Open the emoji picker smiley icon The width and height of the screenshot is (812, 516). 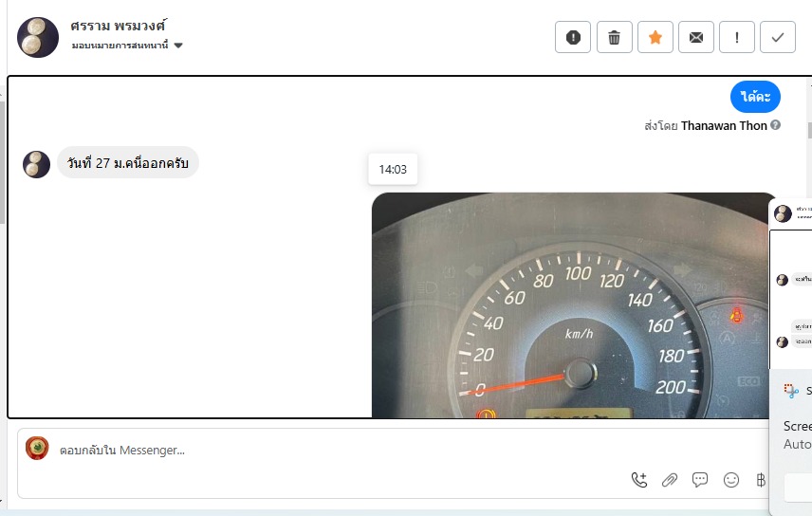pos(730,480)
